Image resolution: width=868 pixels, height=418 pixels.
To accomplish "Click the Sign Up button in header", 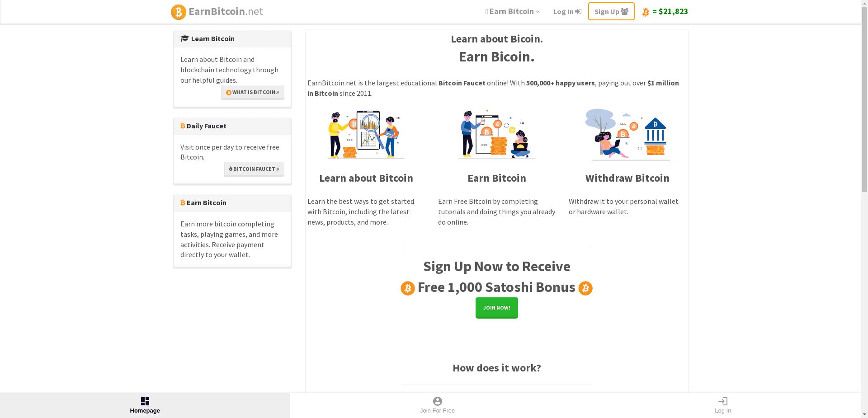I will point(611,11).
